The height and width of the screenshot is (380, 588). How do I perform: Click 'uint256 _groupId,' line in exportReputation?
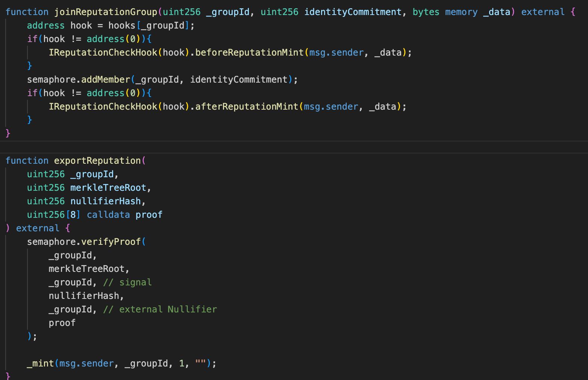pos(73,174)
